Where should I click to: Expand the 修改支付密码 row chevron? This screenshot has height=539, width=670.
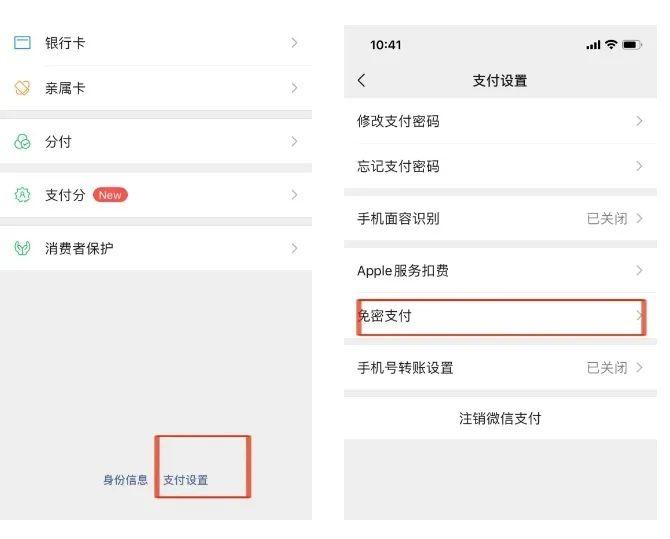(x=639, y=121)
